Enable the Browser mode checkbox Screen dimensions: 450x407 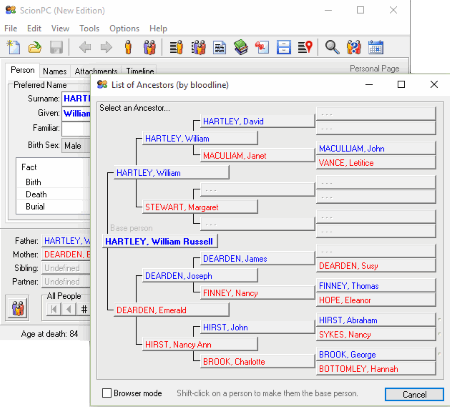click(107, 393)
